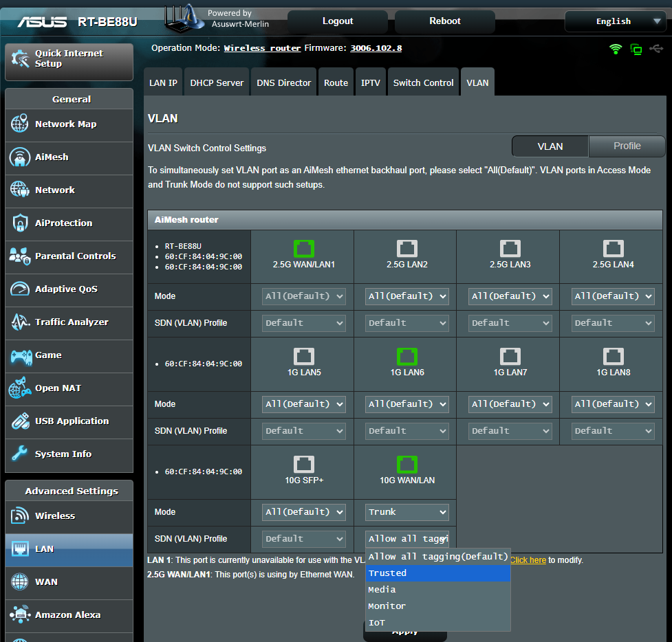
Task: Click the Network sidebar globe icon
Action: tap(20, 189)
